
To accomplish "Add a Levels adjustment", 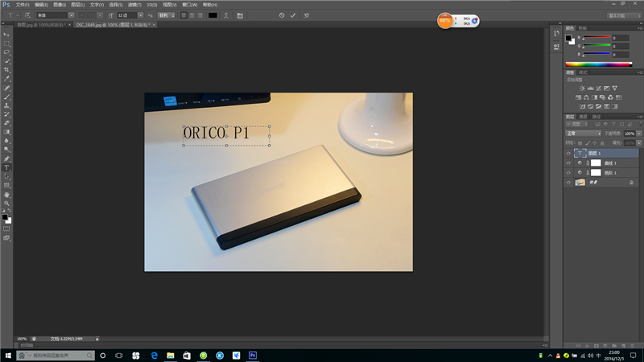I will pos(590,88).
